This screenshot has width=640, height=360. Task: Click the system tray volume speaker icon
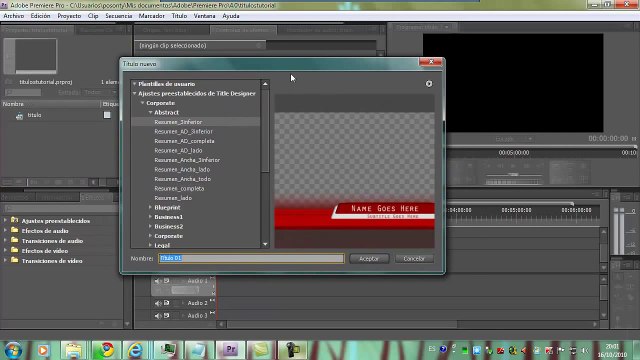click(x=585, y=351)
